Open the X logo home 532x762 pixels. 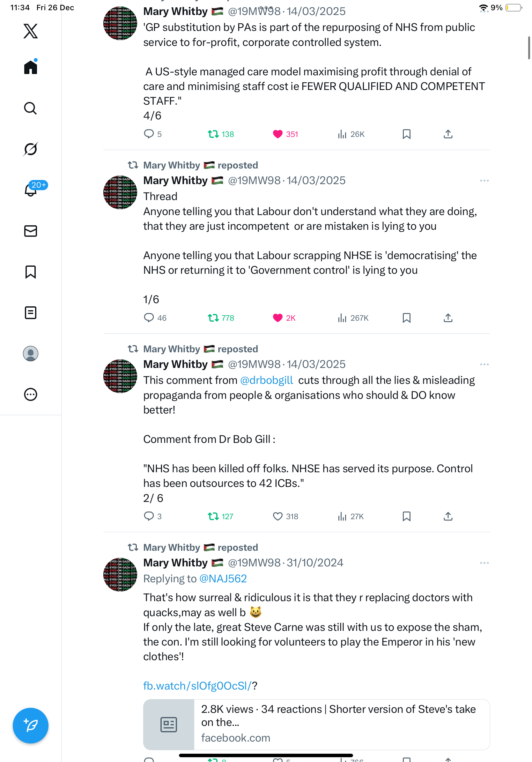point(31,31)
